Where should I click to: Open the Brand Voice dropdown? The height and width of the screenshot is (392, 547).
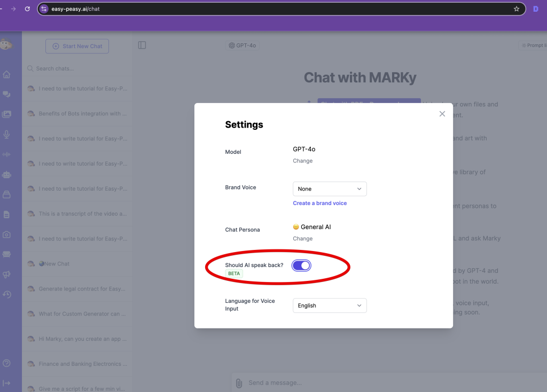[x=330, y=189]
